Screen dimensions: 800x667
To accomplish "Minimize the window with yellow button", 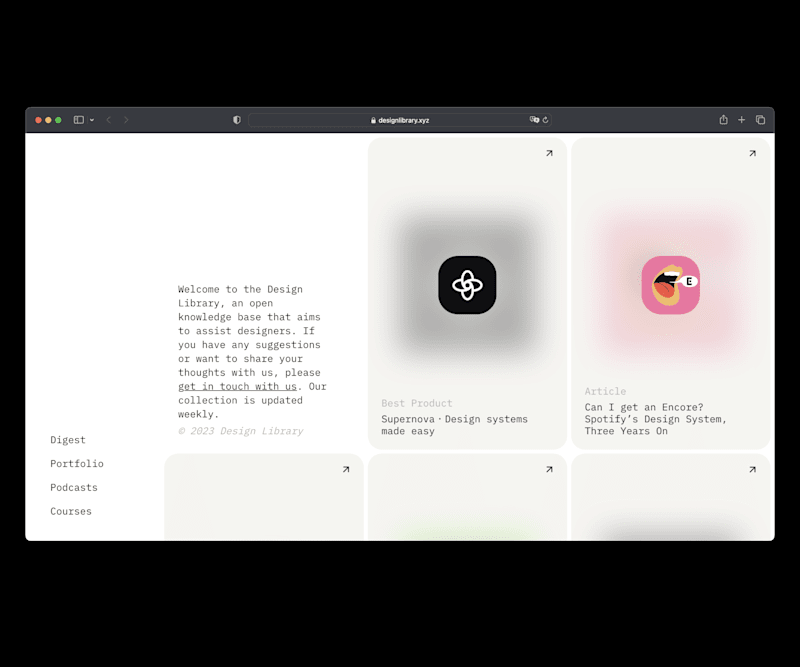I will (x=48, y=120).
